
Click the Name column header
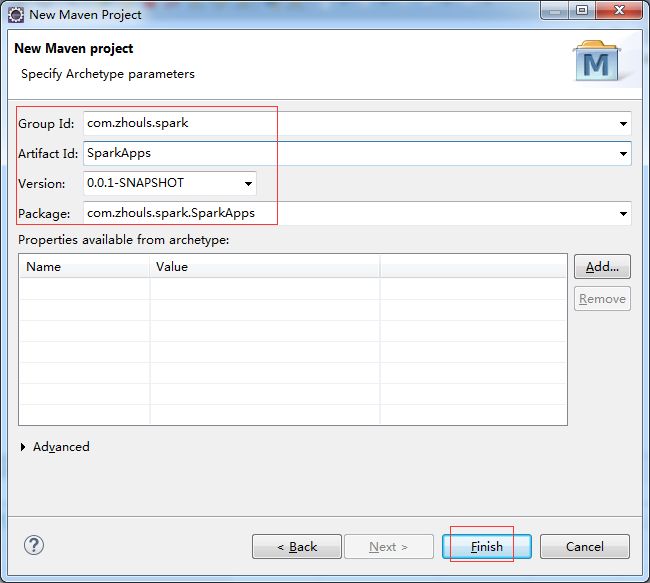point(85,267)
